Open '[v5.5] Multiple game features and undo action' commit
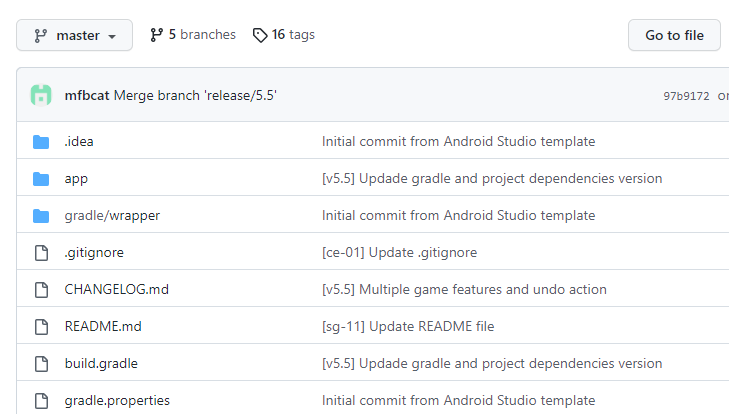 [x=464, y=290]
